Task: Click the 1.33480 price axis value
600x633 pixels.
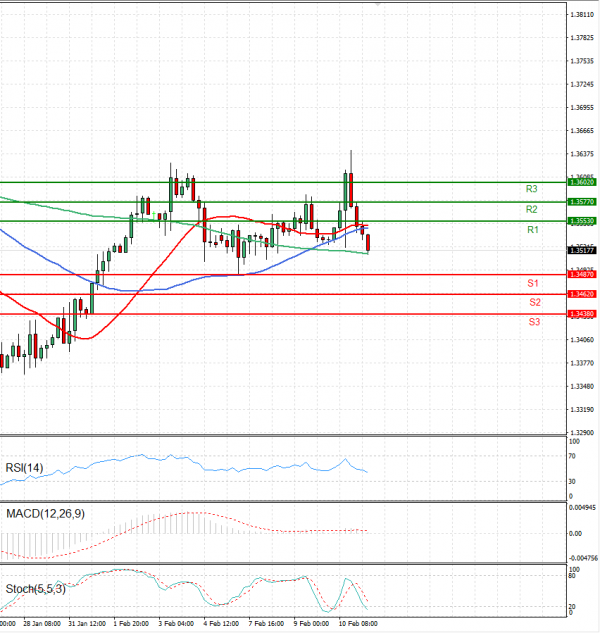Action: click(582, 386)
